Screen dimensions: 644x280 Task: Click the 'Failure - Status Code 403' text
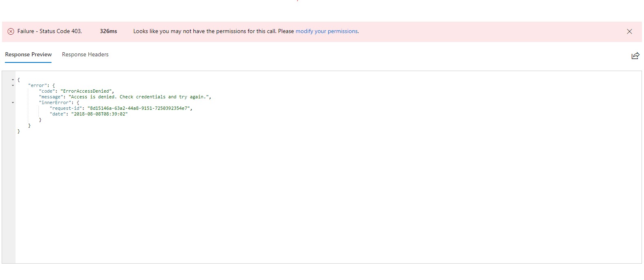tap(49, 31)
